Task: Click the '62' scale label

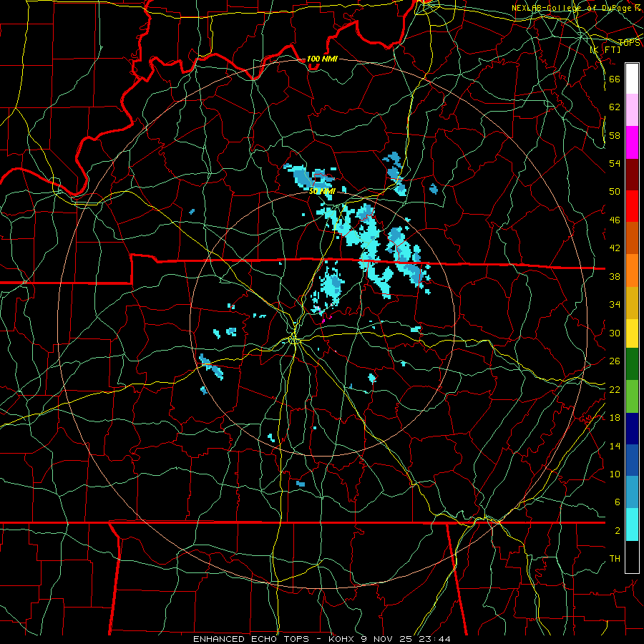Action: point(615,107)
